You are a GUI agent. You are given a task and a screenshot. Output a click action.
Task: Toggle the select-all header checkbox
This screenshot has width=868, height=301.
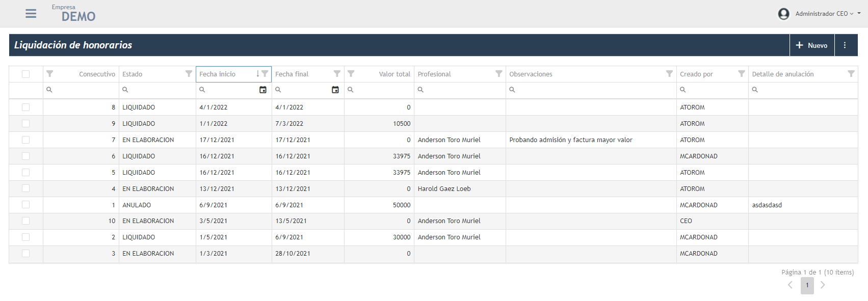tap(26, 74)
